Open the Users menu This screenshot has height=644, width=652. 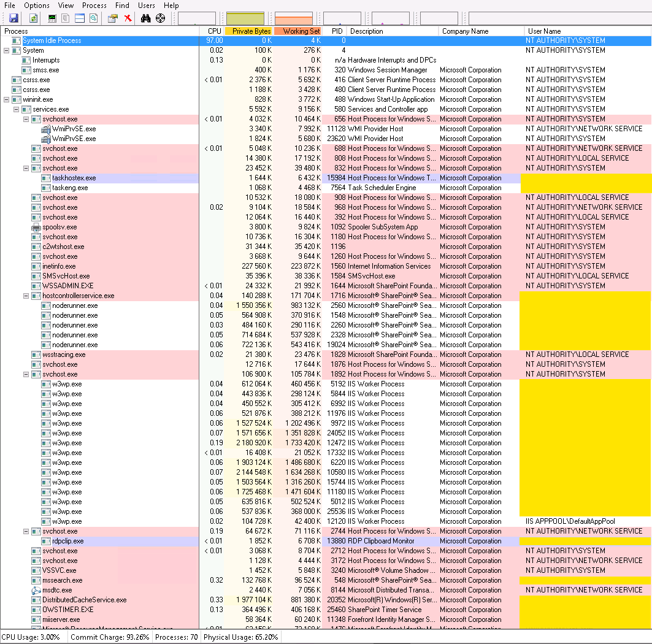147,6
